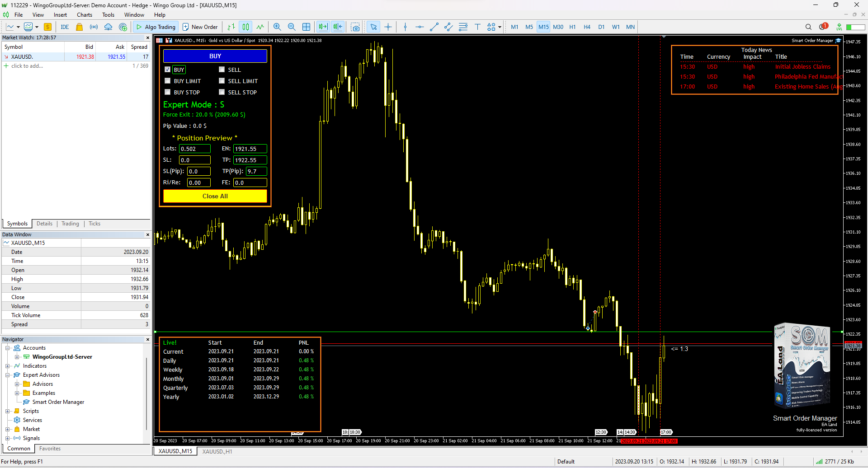The height and width of the screenshot is (468, 868).
Task: Select the crosshair cursor tool
Action: coord(388,27)
